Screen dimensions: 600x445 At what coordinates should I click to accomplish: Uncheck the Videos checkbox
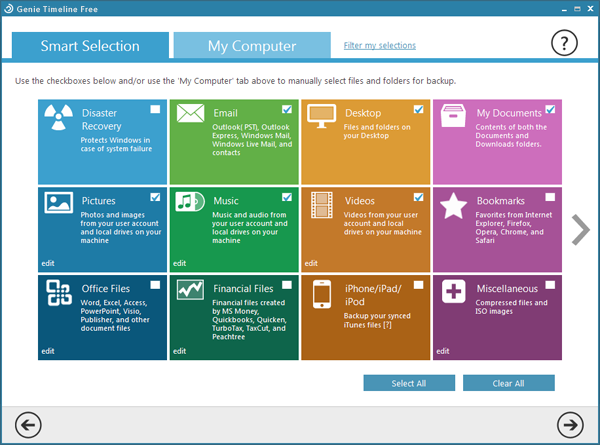click(418, 197)
